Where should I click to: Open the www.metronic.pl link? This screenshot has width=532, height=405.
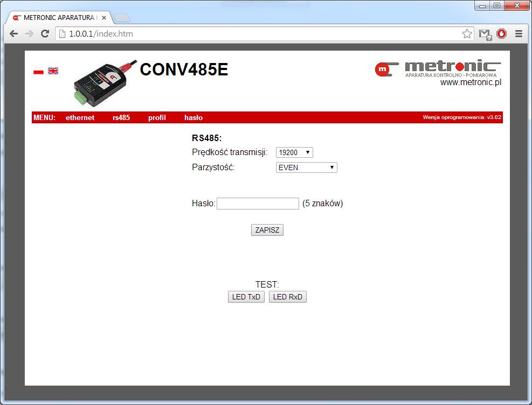[471, 82]
